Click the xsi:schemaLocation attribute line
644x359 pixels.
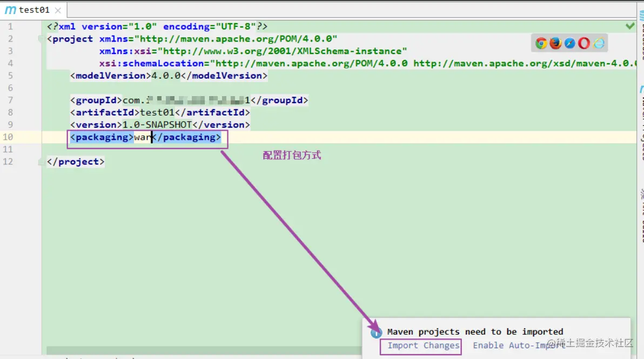[x=367, y=63]
